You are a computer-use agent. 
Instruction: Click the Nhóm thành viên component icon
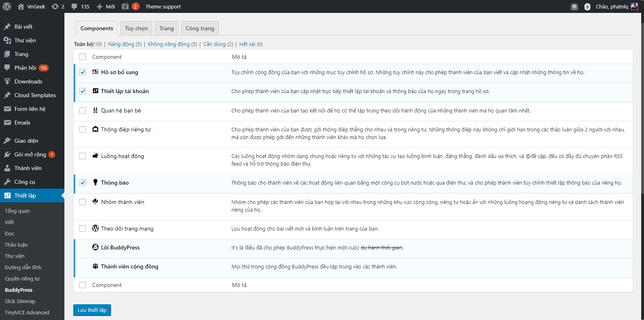pos(95,202)
